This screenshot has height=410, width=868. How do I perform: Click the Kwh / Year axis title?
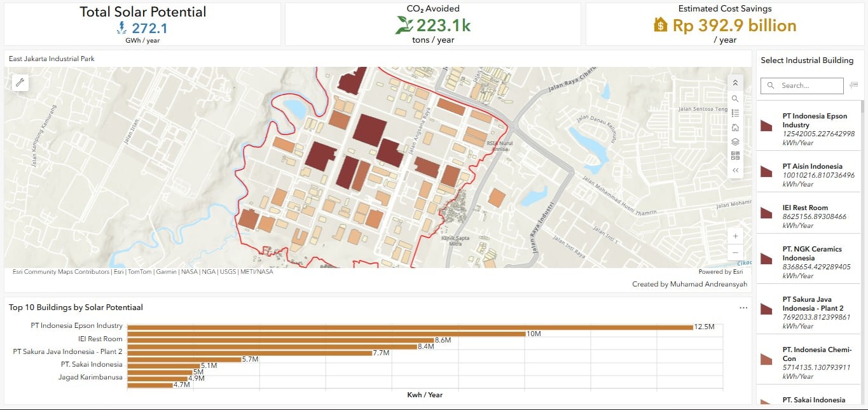pyautogui.click(x=425, y=395)
